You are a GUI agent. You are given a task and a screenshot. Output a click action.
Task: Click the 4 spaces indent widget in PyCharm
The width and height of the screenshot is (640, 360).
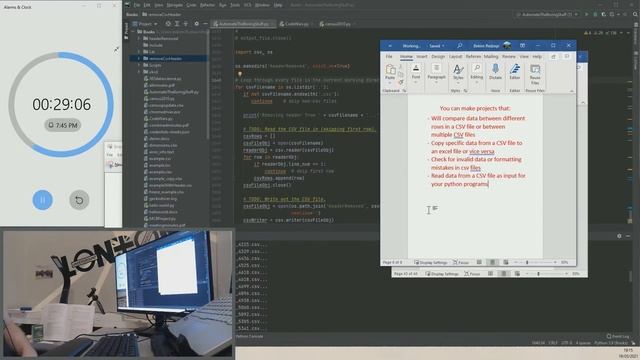pos(583,343)
